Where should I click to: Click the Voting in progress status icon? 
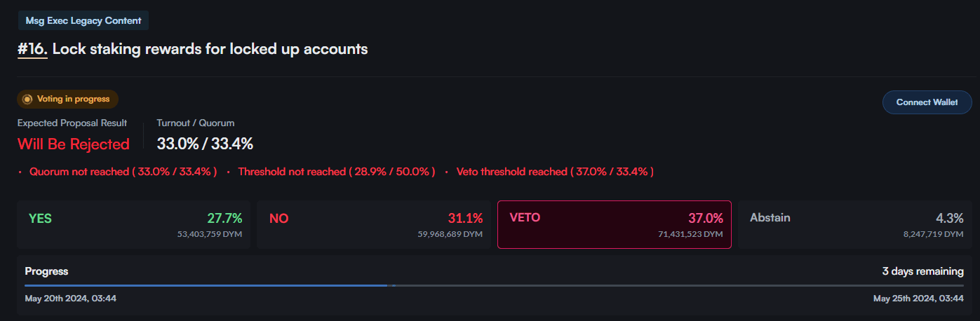(27, 100)
